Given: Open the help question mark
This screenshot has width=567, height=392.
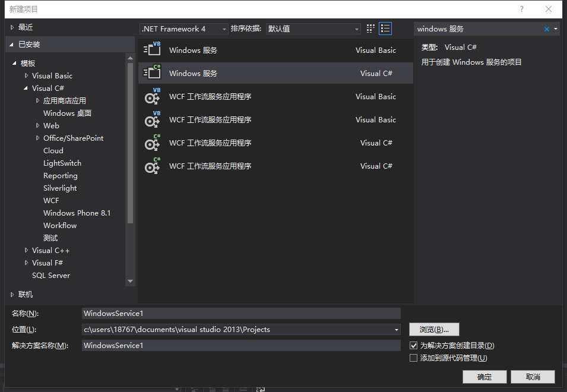Looking at the screenshot, I should (x=521, y=9).
